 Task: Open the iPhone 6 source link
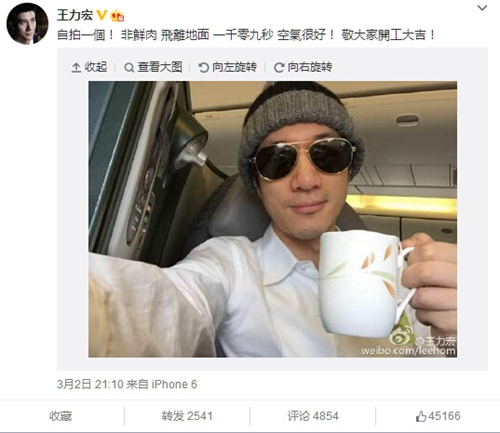coord(174,384)
